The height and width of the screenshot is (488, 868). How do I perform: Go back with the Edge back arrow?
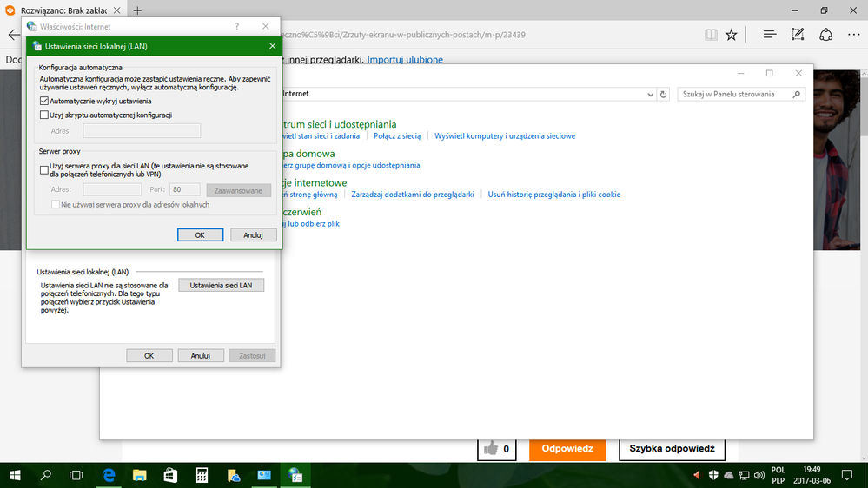point(13,35)
